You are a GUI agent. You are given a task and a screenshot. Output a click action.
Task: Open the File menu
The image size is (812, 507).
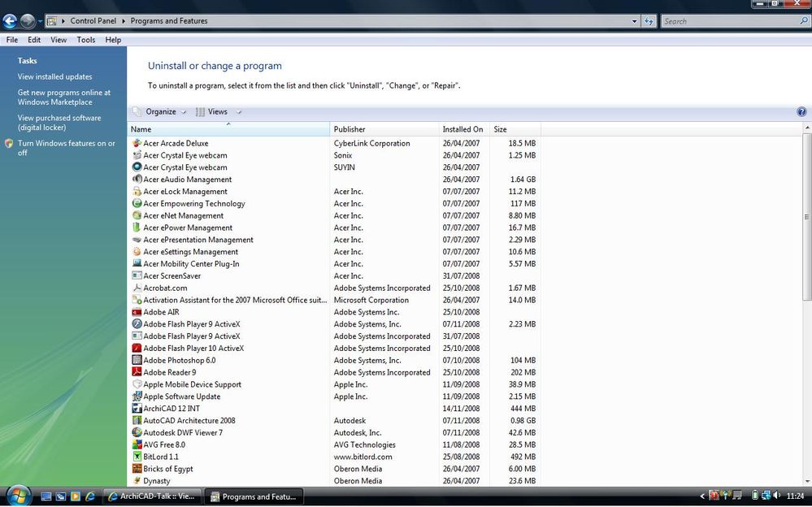tap(12, 40)
